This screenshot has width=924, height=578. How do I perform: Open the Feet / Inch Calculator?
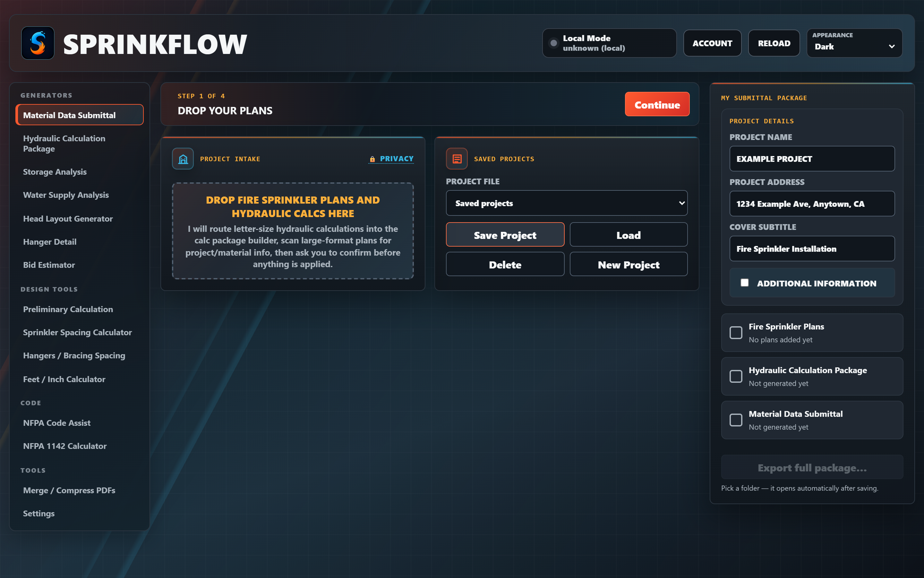point(80,379)
